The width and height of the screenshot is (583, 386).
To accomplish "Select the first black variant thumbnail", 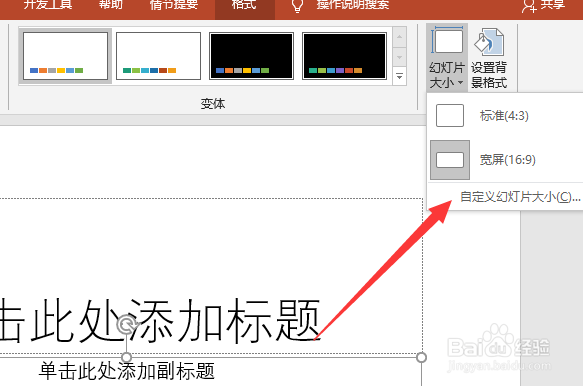I will point(251,56).
